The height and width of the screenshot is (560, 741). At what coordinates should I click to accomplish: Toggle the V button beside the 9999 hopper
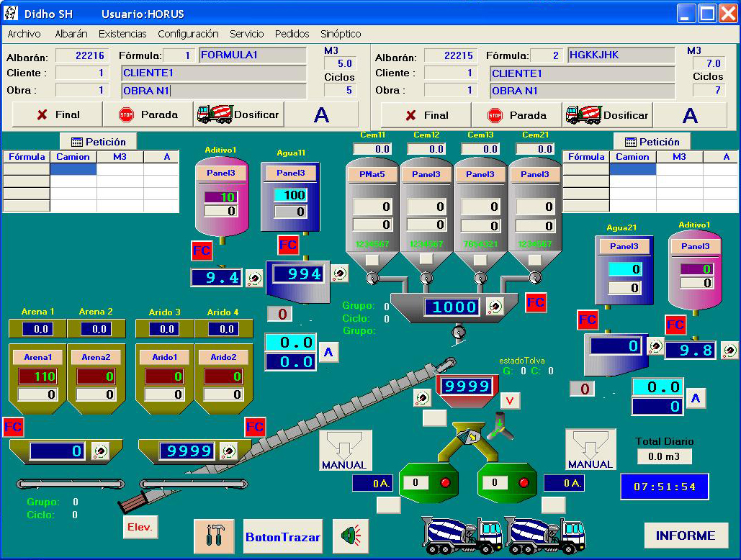pyautogui.click(x=510, y=400)
